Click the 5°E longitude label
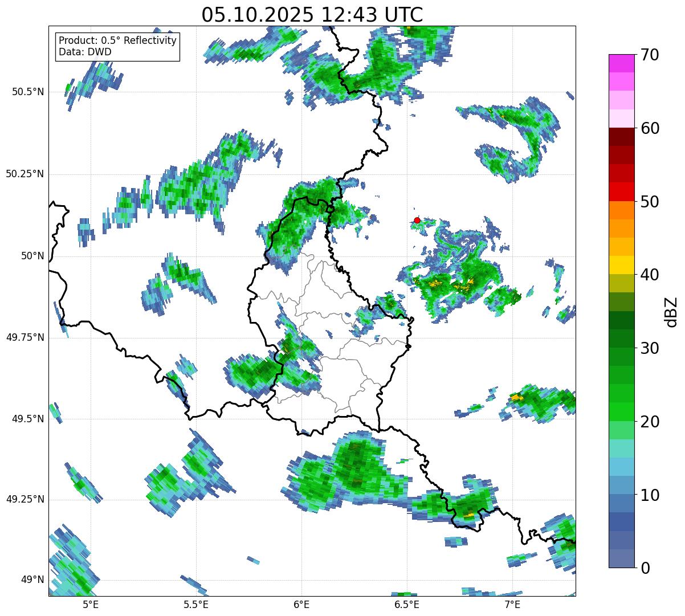The image size is (685, 616). tap(91, 605)
